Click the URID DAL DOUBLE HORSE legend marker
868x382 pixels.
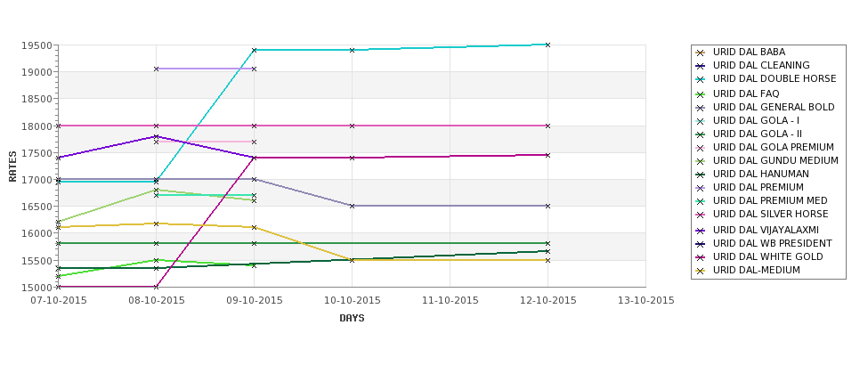[701, 80]
